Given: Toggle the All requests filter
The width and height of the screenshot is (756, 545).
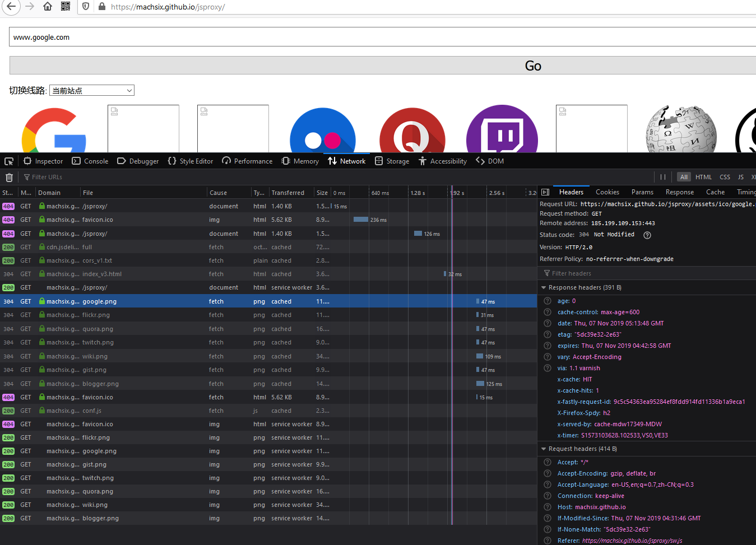Looking at the screenshot, I should 684,176.
